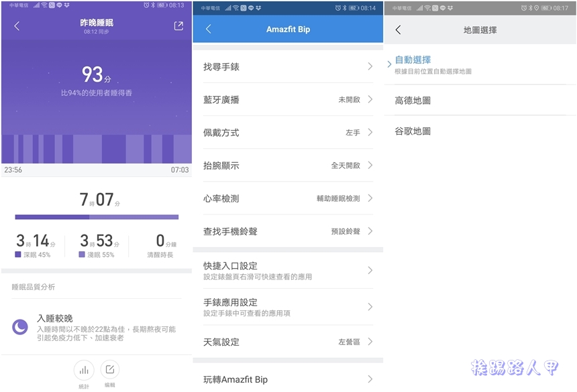Screen dimensions: 577x392
Task: Select 谷歌地圖 map option
Action: [480, 131]
